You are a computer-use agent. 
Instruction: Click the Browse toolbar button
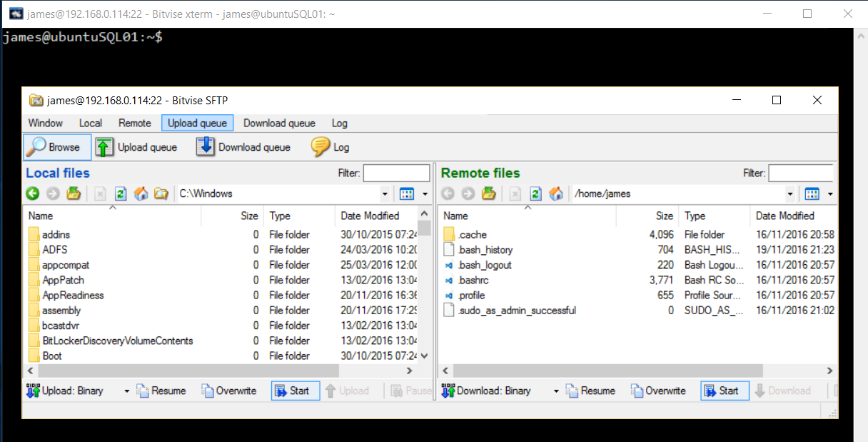click(57, 147)
